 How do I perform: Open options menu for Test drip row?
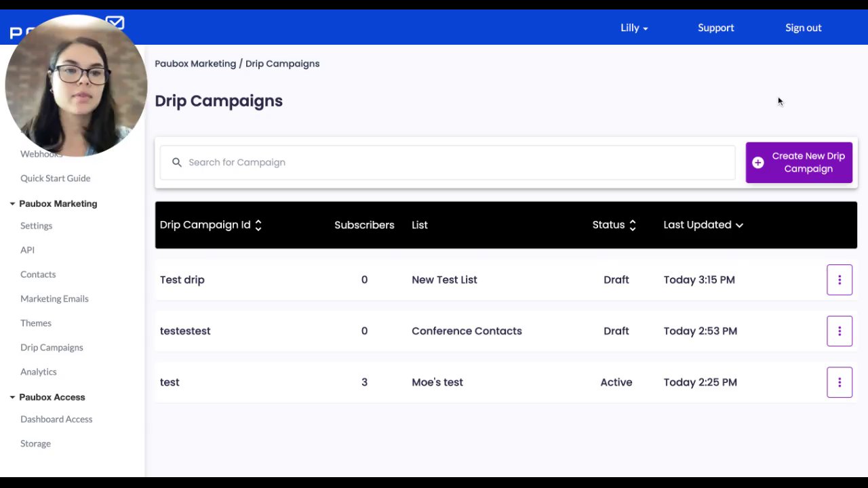840,280
